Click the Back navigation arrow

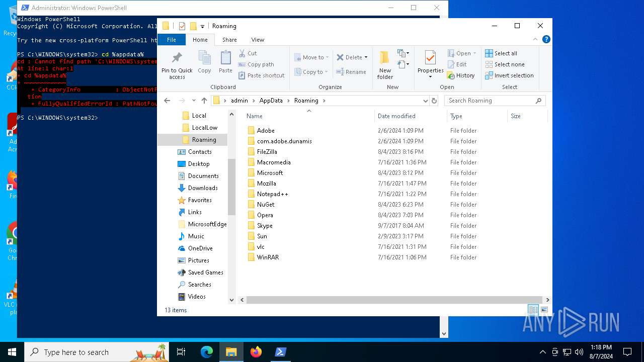(167, 101)
